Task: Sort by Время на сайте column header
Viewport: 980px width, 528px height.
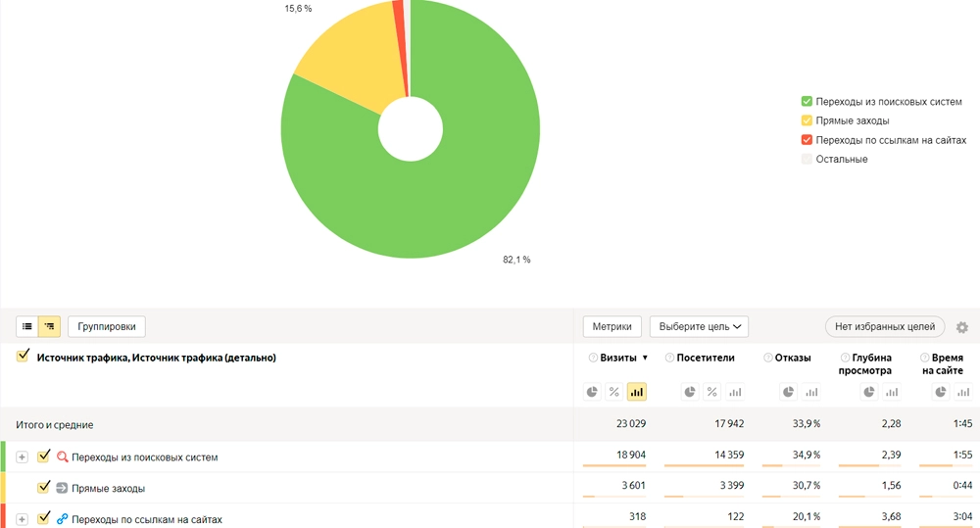Action: (x=943, y=364)
